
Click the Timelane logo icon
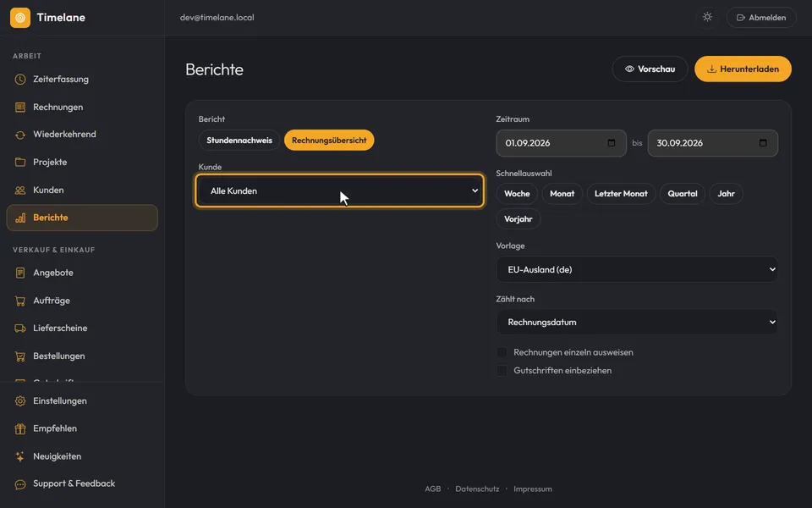tap(20, 18)
